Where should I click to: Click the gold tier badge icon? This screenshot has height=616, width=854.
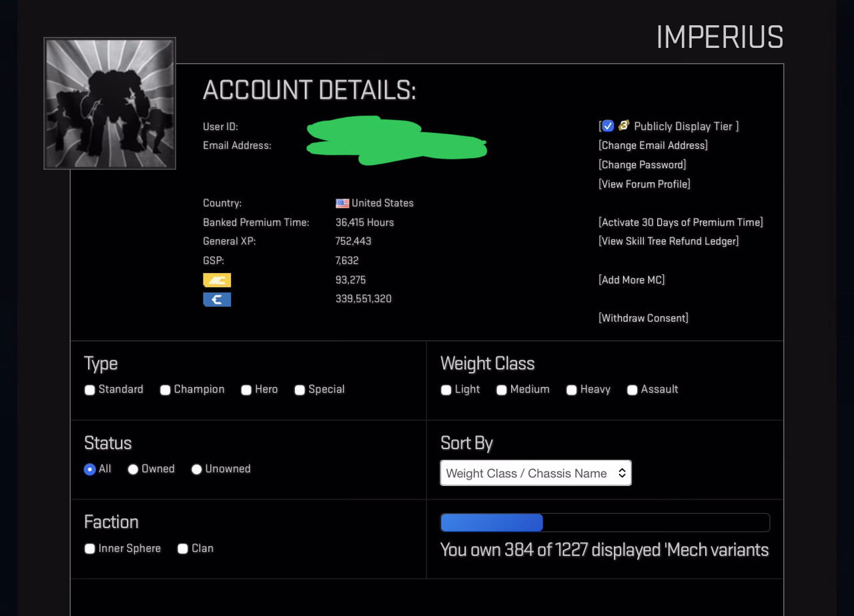tap(624, 125)
